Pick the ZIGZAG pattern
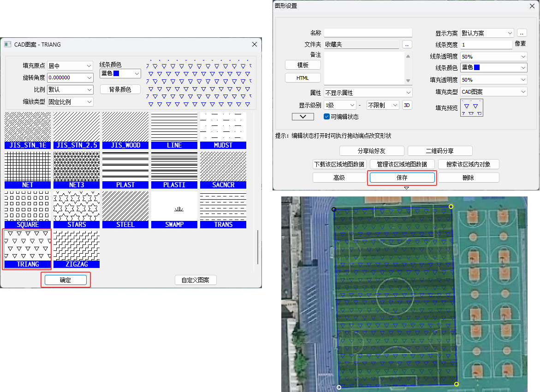Viewport: 540px width, 392px height. (77, 249)
